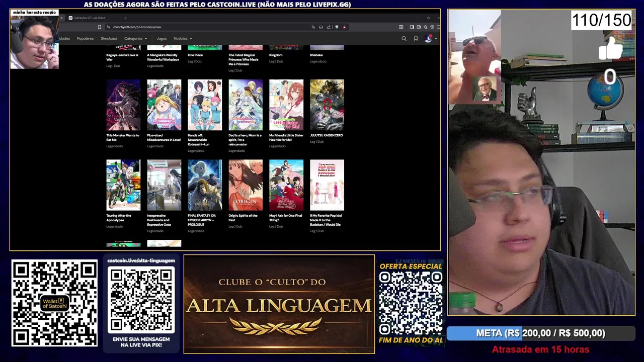Screen dimensions: 644x362
Task: Open If My Favorite Pop Idol poster
Action: 327,185
